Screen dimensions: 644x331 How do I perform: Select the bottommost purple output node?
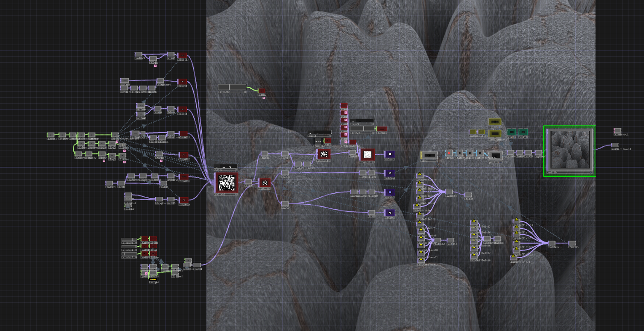390,213
